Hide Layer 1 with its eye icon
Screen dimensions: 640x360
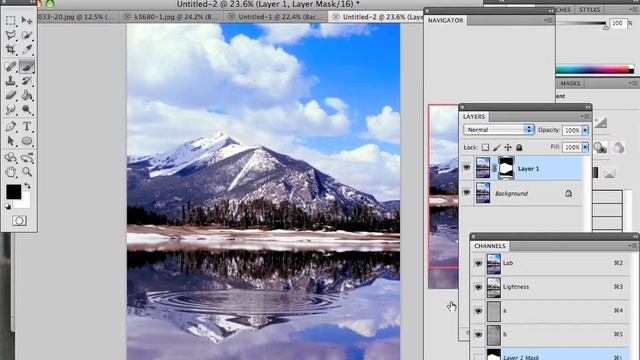coord(467,167)
